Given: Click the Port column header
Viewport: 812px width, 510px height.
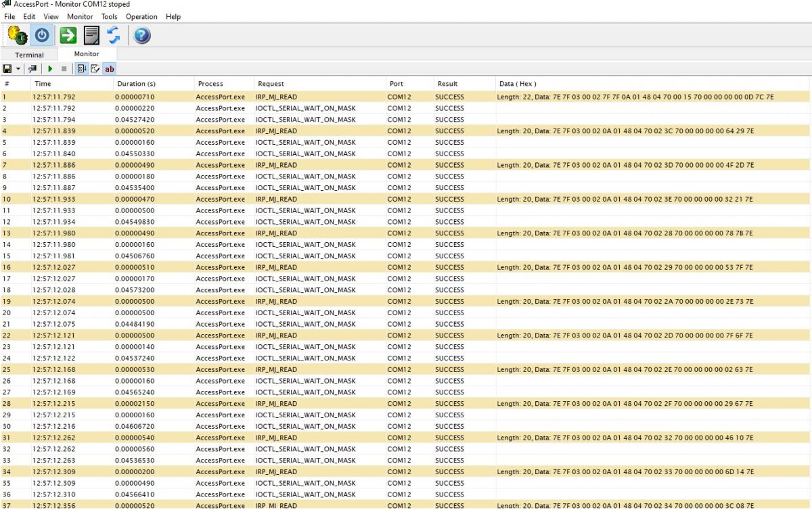Looking at the screenshot, I should (409, 84).
